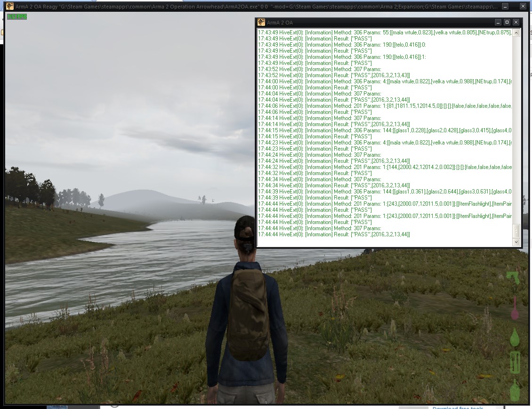Select result line at 17:44:14 with [2016,3,2,13,44]
Viewport: 532px width, 409px height.
tap(334, 124)
